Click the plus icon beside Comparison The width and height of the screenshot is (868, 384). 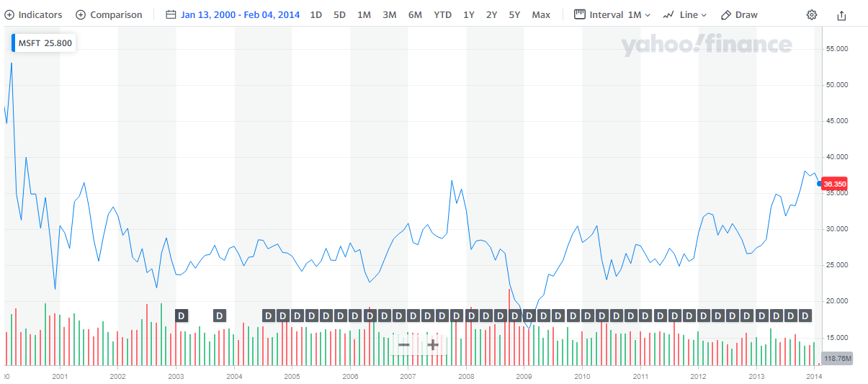tap(81, 14)
